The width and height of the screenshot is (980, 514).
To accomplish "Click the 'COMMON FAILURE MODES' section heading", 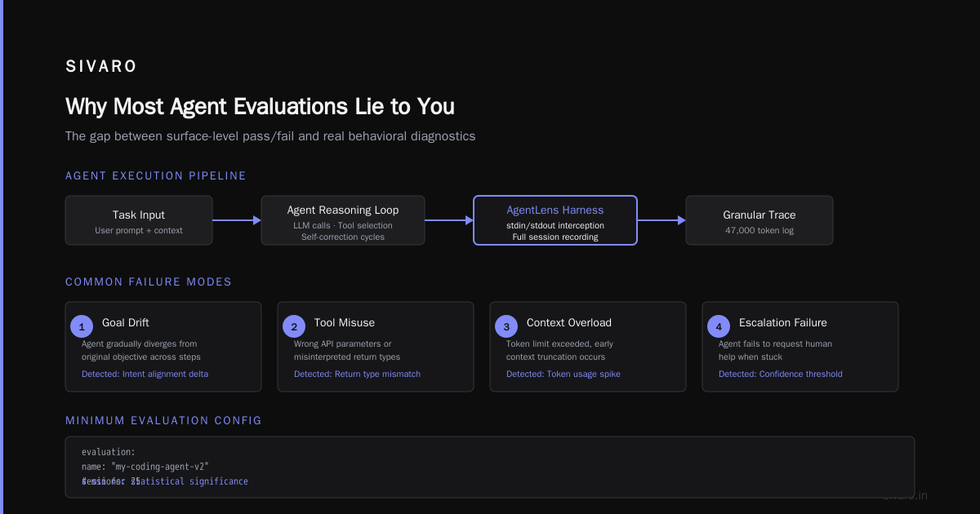I will [x=149, y=281].
